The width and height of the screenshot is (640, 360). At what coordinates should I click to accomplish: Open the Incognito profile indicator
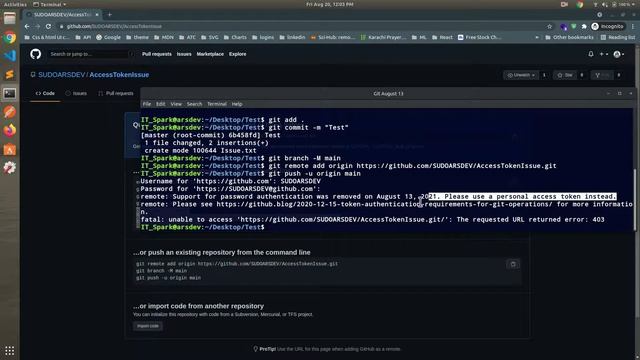(x=608, y=26)
